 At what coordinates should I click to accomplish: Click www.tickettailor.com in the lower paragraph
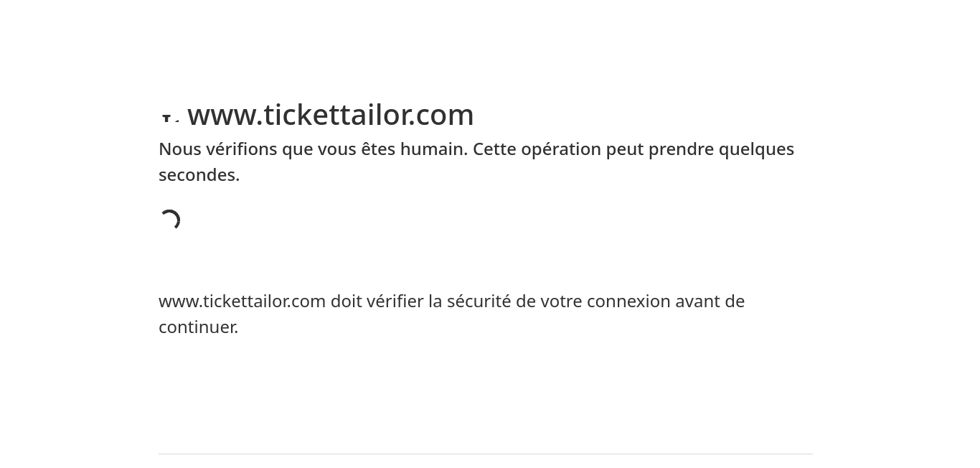coord(242,301)
